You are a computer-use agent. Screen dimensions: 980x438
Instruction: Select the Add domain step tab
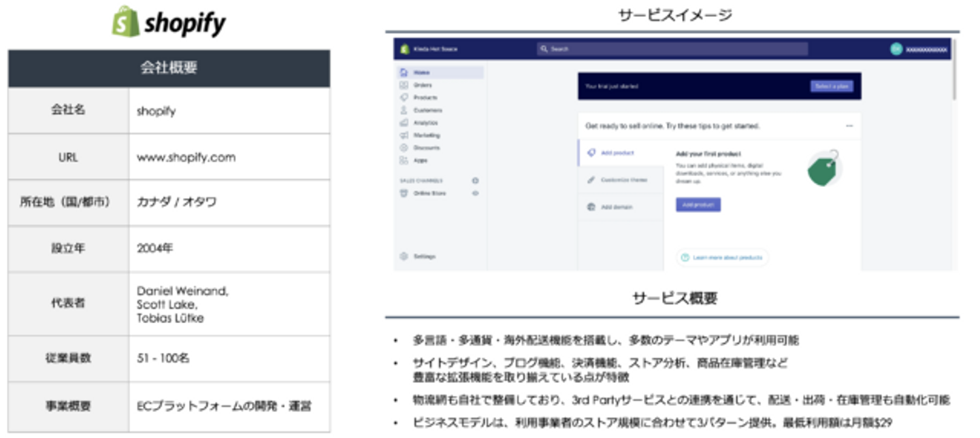[x=621, y=207]
